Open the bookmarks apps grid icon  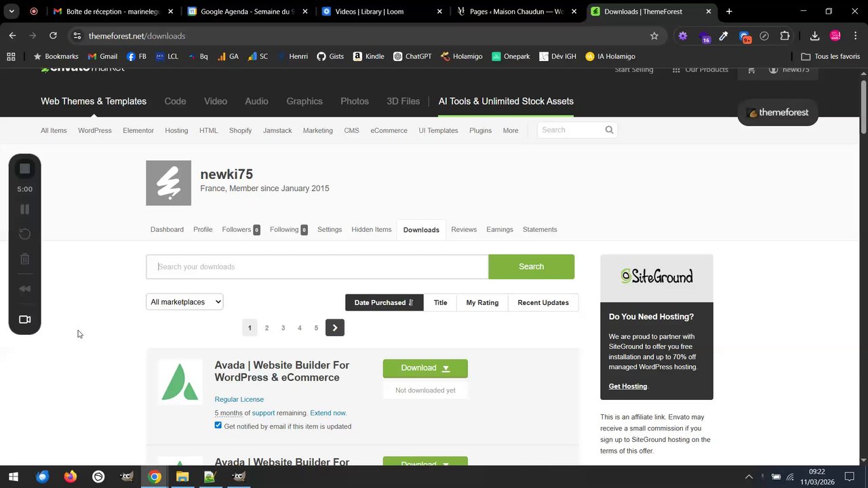[11, 56]
